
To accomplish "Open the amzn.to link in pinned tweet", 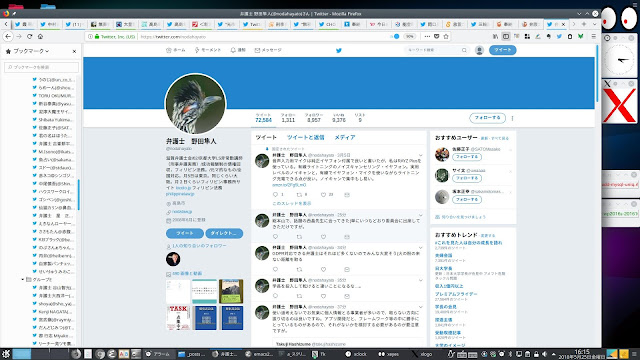I will tap(289, 185).
